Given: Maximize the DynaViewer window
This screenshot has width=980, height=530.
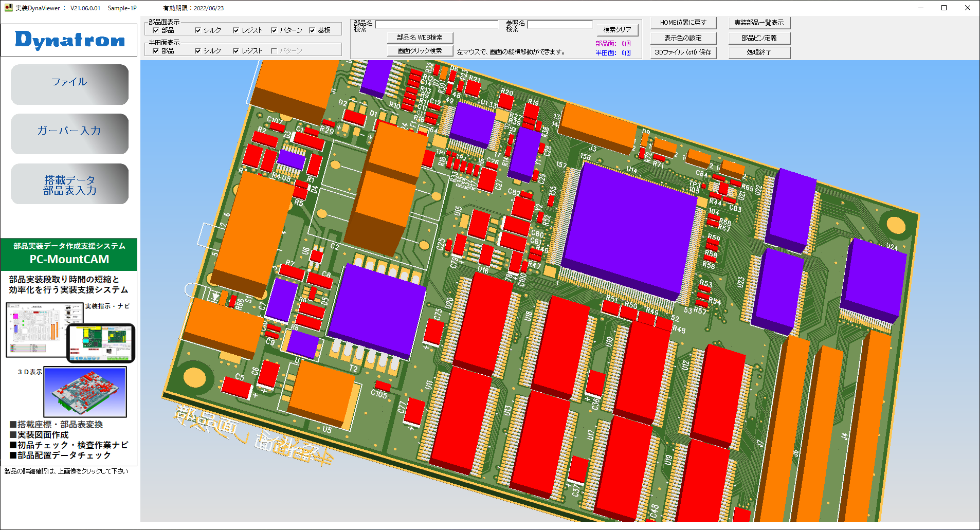Looking at the screenshot, I should tap(944, 8).
